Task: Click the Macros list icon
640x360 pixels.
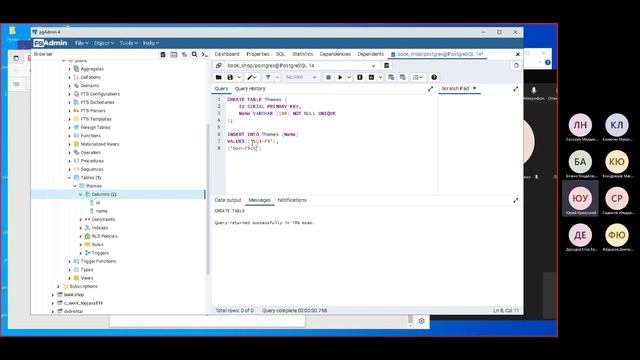Action: [x=418, y=77]
